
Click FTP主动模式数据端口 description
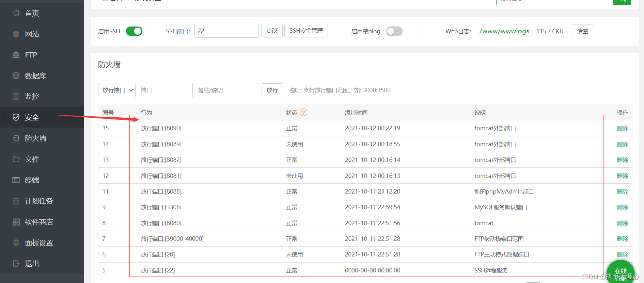502,254
